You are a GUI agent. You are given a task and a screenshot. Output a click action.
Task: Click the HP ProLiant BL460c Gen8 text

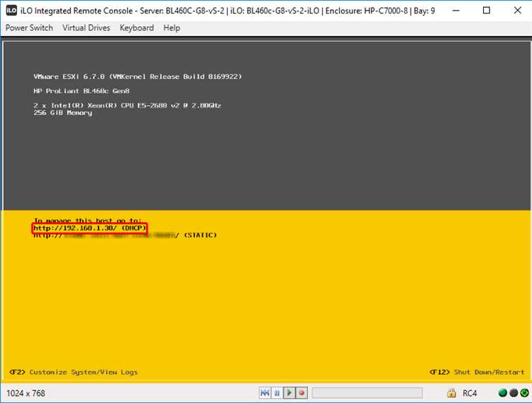82,91
